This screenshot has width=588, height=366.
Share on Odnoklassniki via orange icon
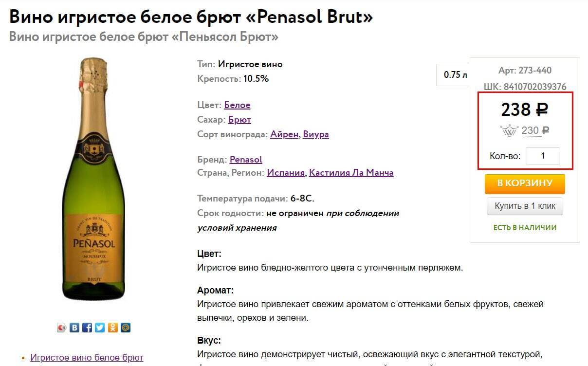point(112,328)
